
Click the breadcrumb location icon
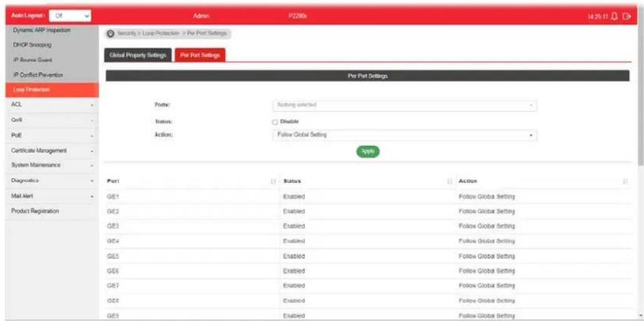(x=111, y=33)
